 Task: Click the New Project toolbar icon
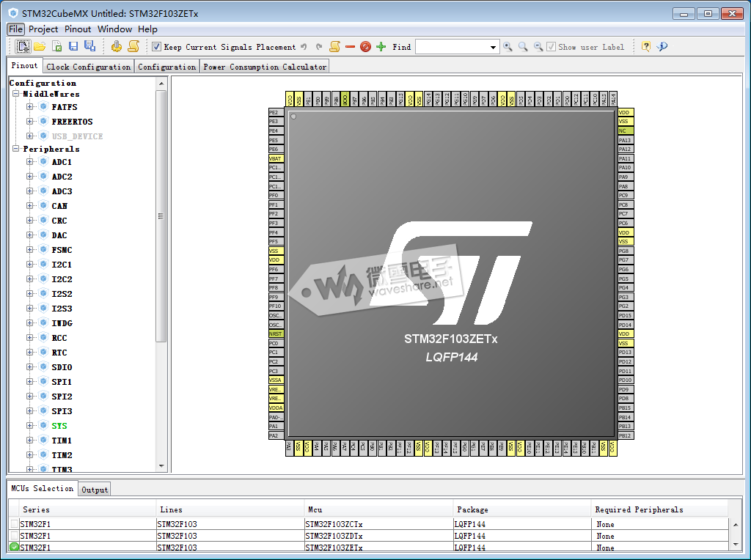pos(23,46)
